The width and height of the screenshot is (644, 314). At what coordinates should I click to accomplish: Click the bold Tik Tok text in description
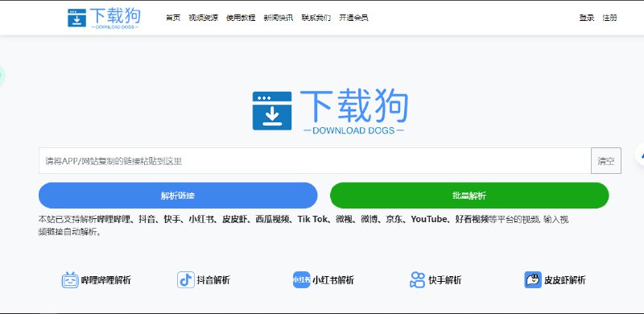[313, 219]
